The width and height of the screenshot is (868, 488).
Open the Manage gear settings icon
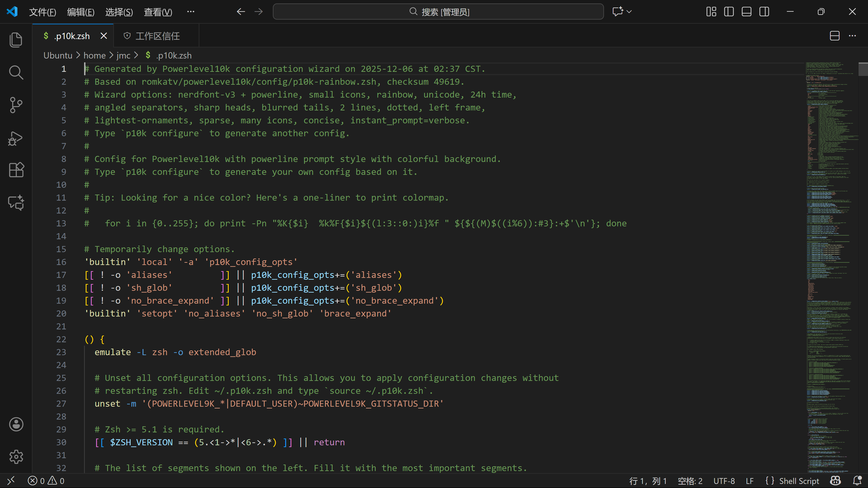16,457
